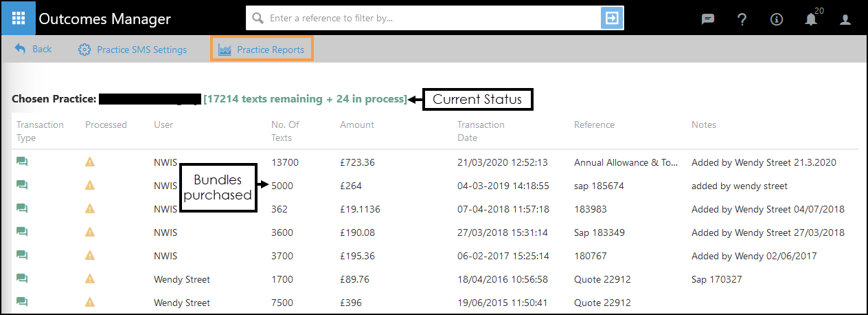868x315 pixels.
Task: Click the Amount column header
Action: [357, 124]
